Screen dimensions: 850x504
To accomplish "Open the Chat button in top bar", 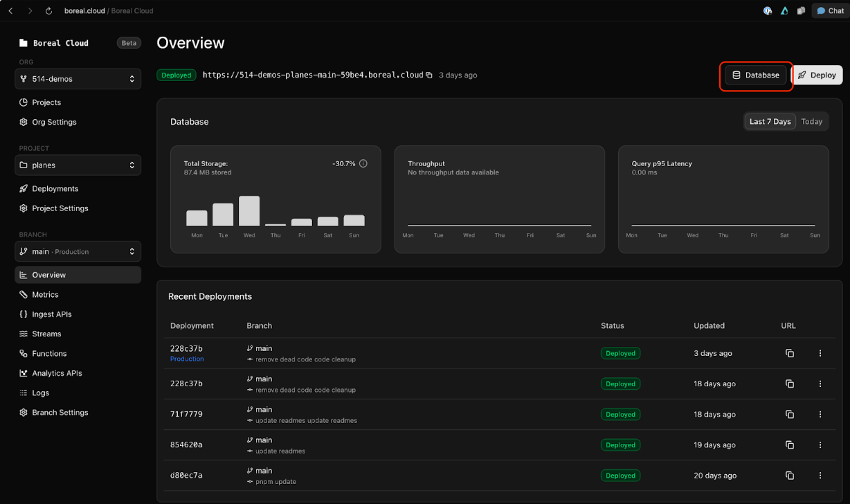I will point(830,11).
